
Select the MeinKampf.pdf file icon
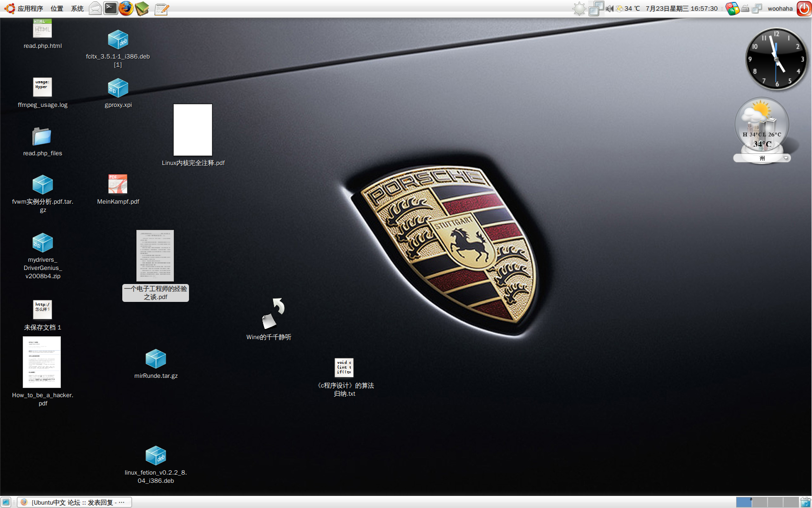[x=118, y=184]
